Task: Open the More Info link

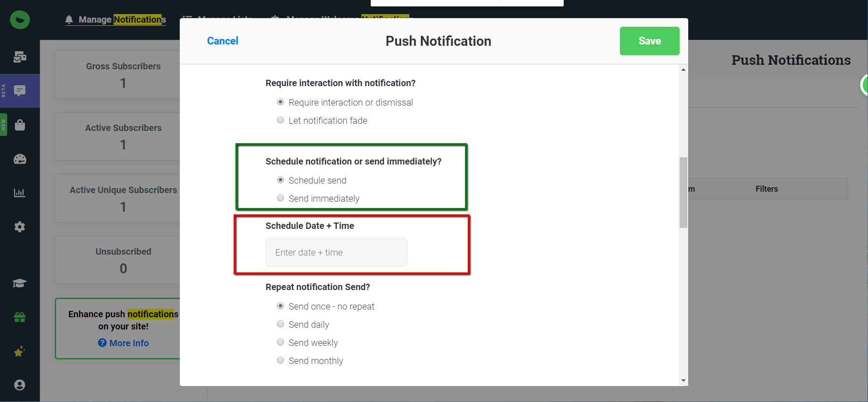Action: tap(129, 343)
